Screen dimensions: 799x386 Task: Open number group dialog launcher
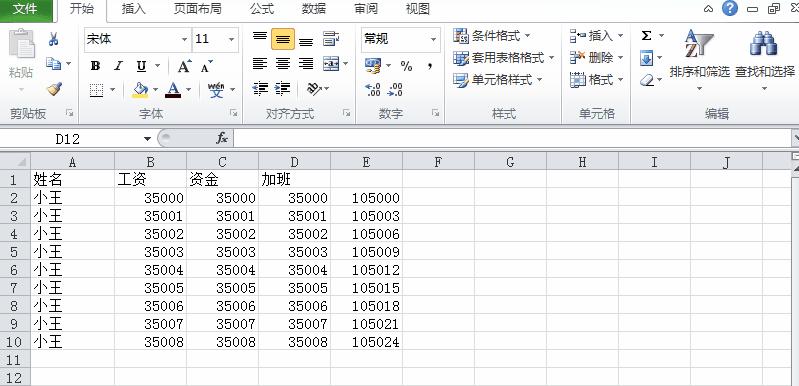point(436,113)
